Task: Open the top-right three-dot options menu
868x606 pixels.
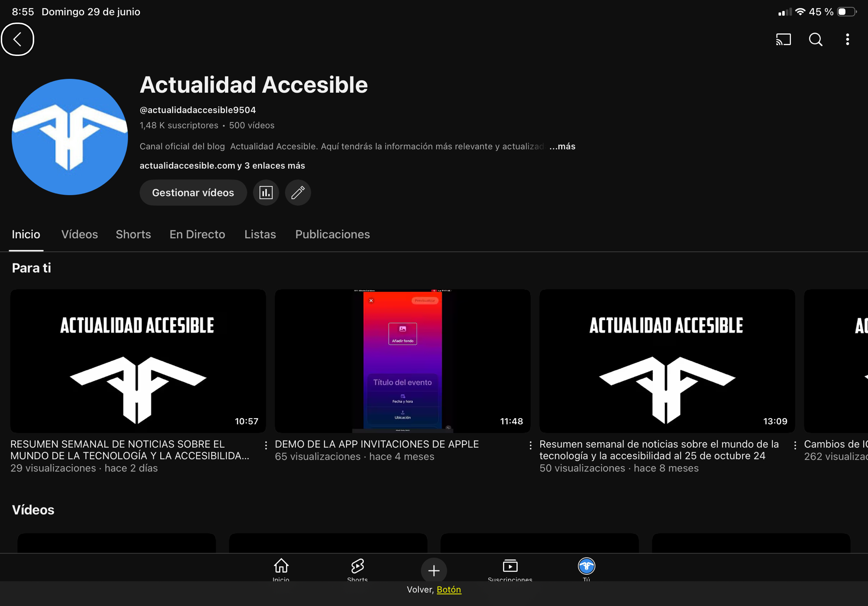Action: (847, 39)
